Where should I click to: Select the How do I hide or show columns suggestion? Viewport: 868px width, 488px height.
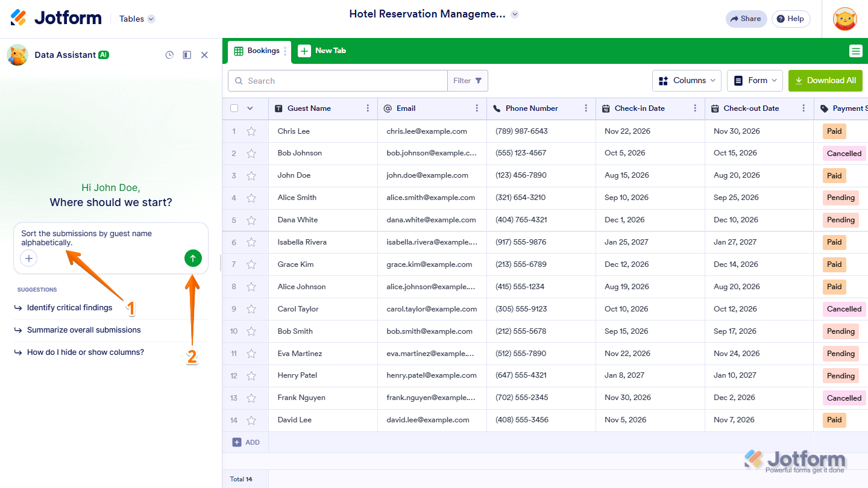click(86, 352)
